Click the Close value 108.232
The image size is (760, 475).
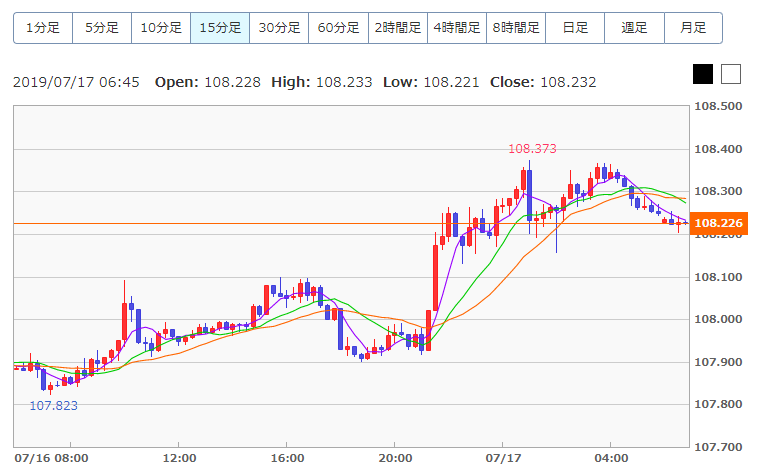pyautogui.click(x=568, y=82)
